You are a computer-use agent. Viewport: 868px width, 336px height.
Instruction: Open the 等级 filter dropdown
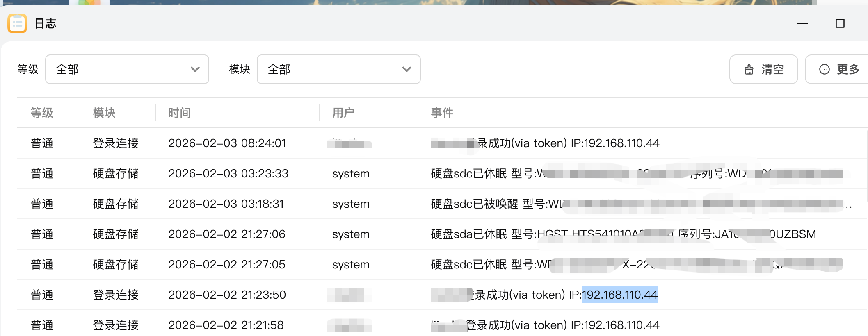coord(127,69)
